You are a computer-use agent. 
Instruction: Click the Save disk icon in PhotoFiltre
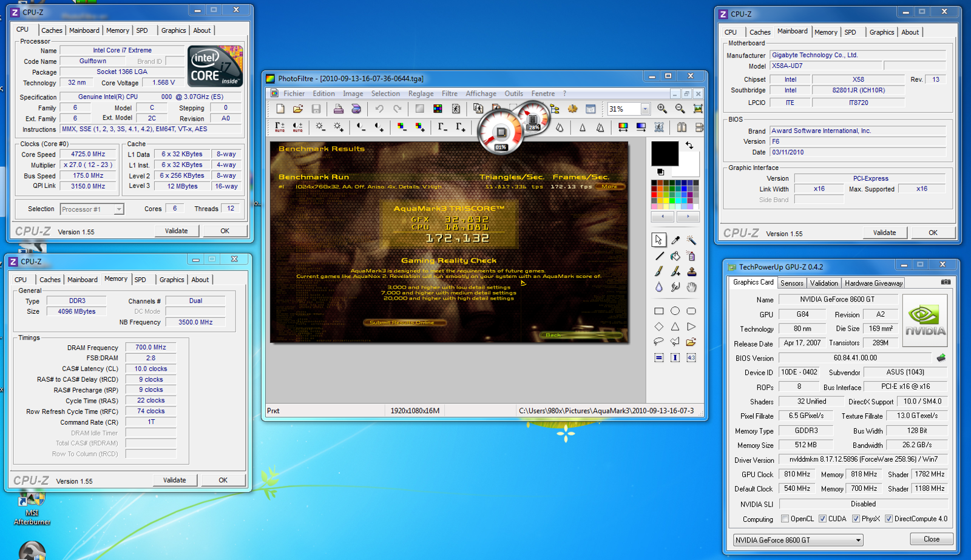[316, 109]
